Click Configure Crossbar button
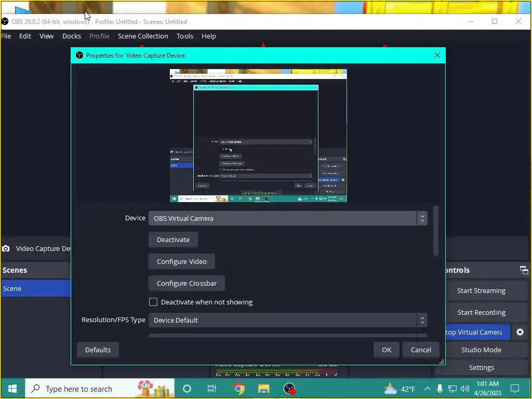532x399 pixels. pos(187,283)
